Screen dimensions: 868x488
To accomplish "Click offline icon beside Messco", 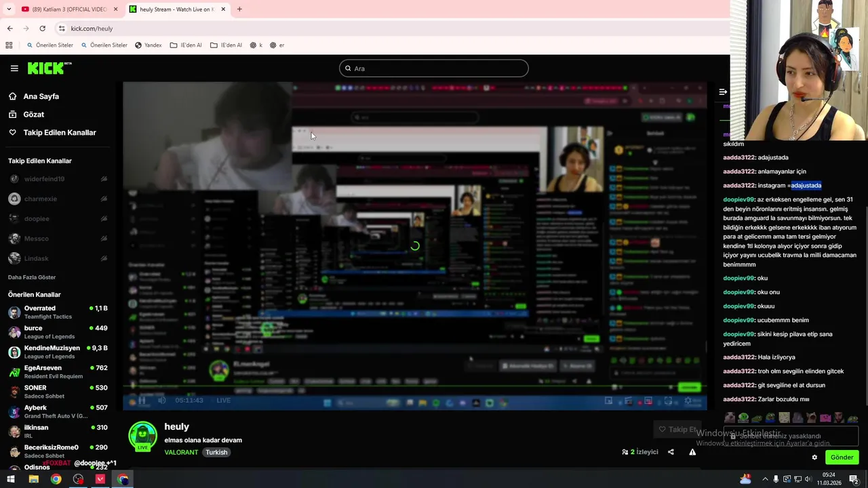I will click(x=104, y=239).
